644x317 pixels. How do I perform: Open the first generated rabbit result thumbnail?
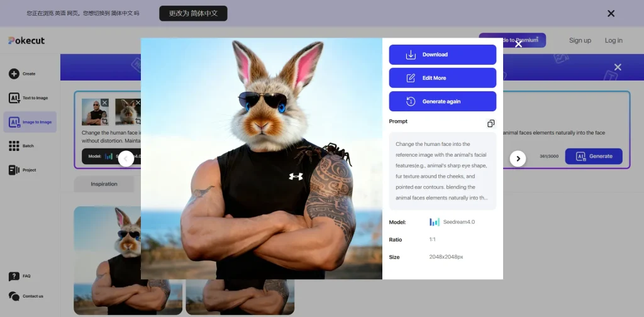128,260
